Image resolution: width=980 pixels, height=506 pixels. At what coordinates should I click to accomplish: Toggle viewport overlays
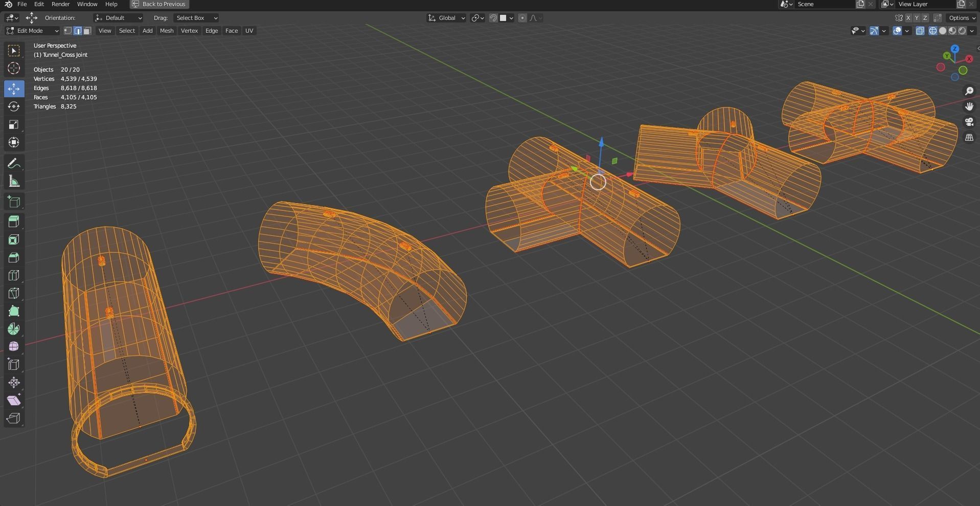click(x=897, y=31)
